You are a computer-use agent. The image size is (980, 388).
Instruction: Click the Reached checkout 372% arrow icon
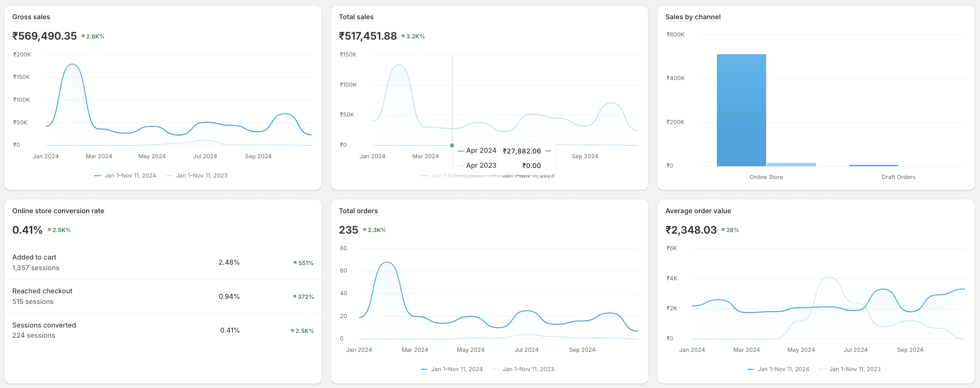(x=294, y=296)
